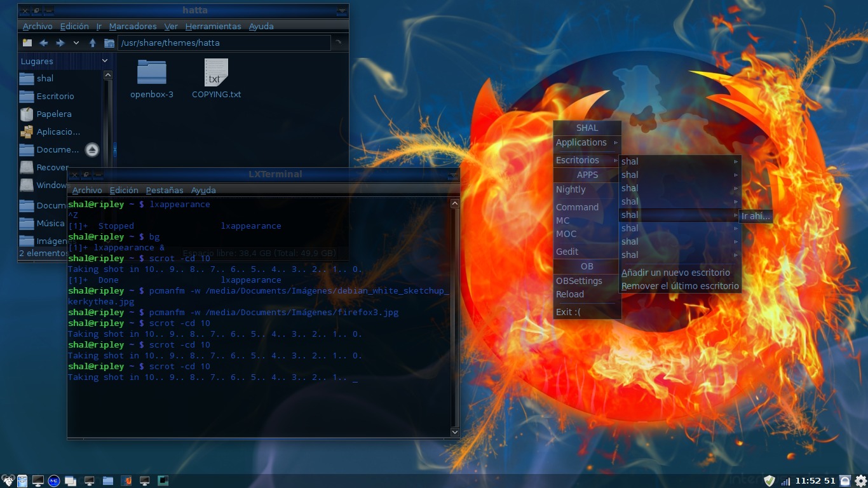Click overlapping windows icon in taskbar
The height and width of the screenshot is (488, 868).
coord(70,481)
